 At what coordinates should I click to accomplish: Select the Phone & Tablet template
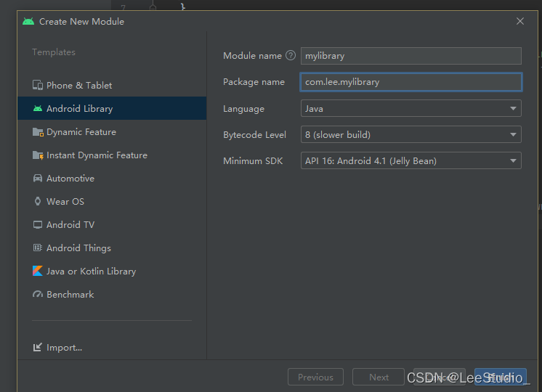point(112,86)
